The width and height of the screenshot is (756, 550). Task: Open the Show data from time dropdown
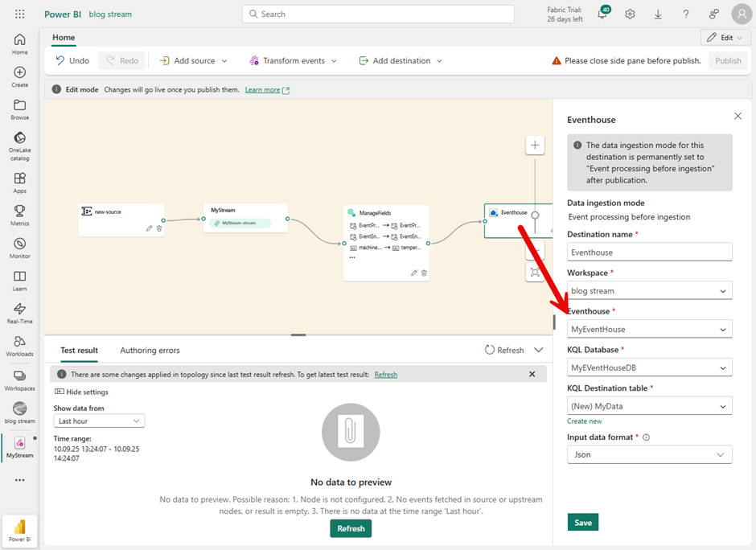(99, 421)
